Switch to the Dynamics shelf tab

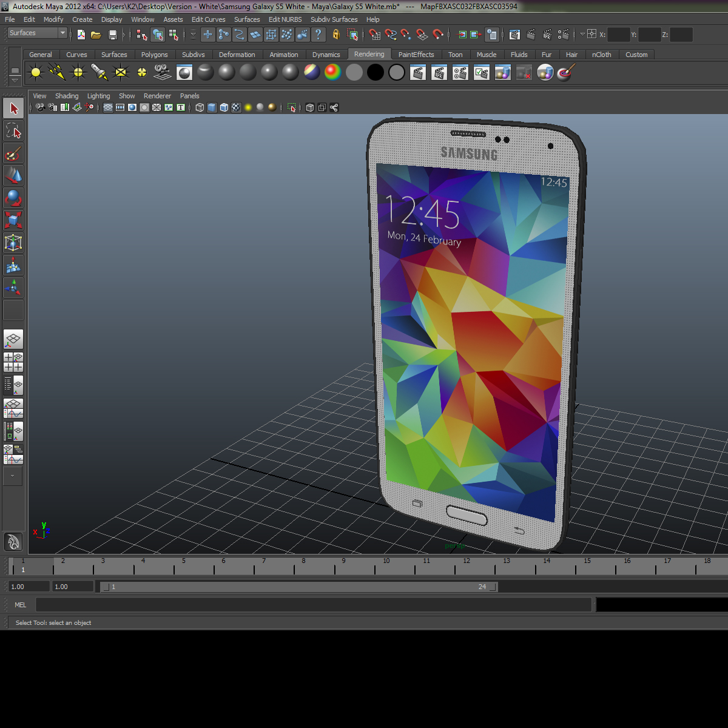[x=326, y=55]
